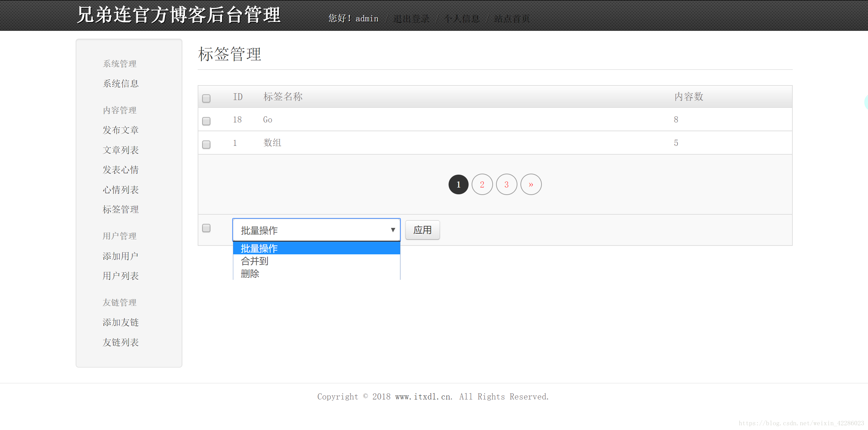The width and height of the screenshot is (868, 430).
Task: Tick the checkbox for the Go tag row
Action: [206, 121]
